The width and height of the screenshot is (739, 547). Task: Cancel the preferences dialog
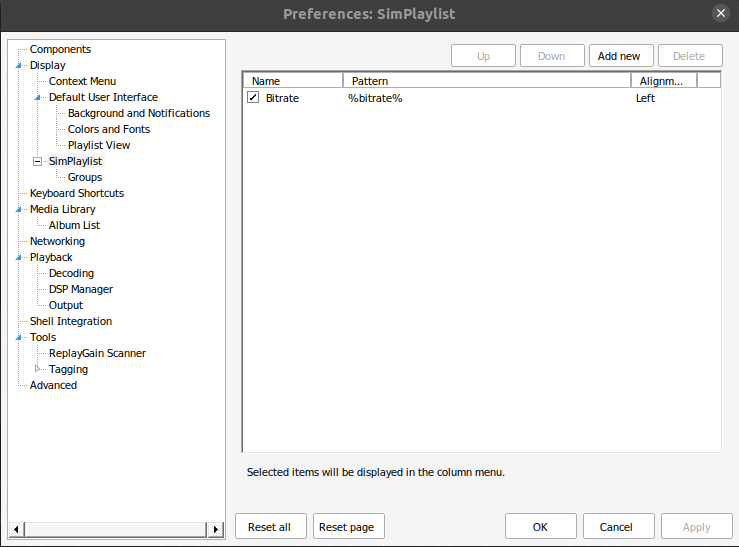[x=618, y=526]
